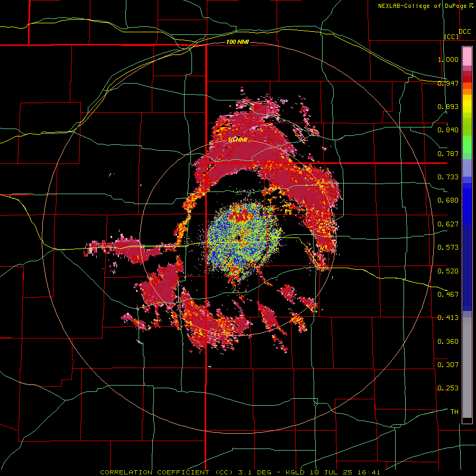
Task: Click the 0.787 scale label
Action: click(x=448, y=153)
